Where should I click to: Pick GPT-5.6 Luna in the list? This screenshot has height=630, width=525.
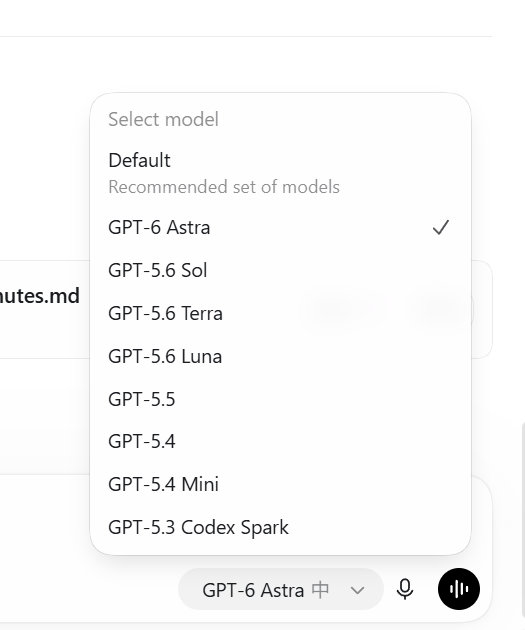pyautogui.click(x=280, y=356)
